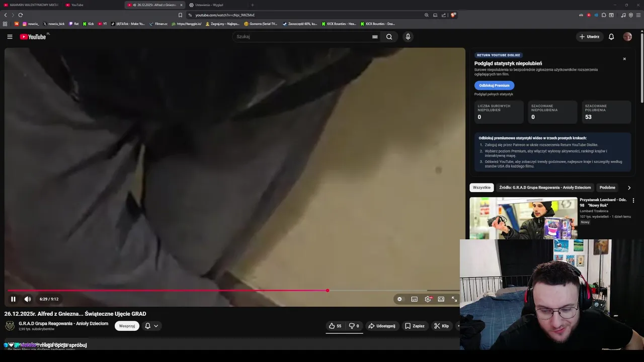Open G.R.A.D Grupa Reagowania channel name

pos(63,323)
